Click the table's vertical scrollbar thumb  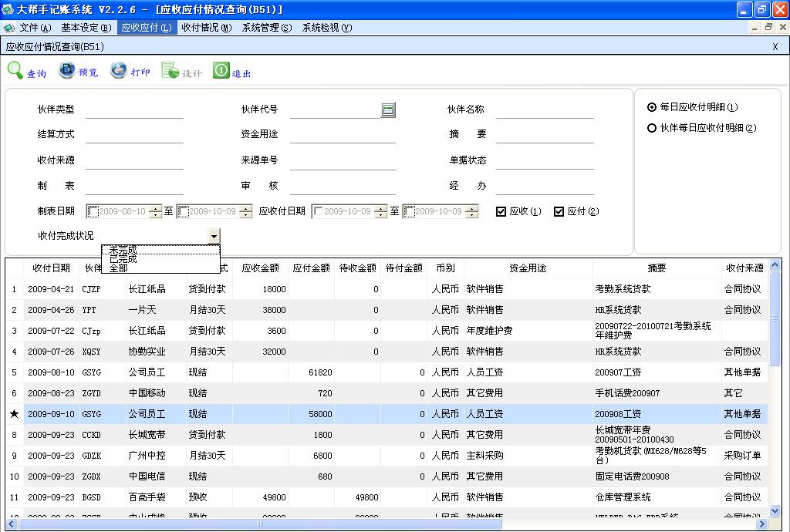pyautogui.click(x=775, y=318)
